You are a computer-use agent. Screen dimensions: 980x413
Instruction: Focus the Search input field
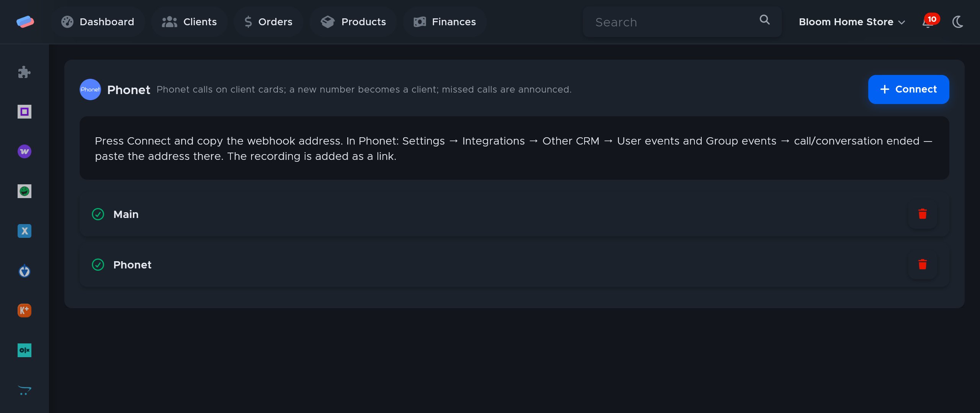point(682,22)
